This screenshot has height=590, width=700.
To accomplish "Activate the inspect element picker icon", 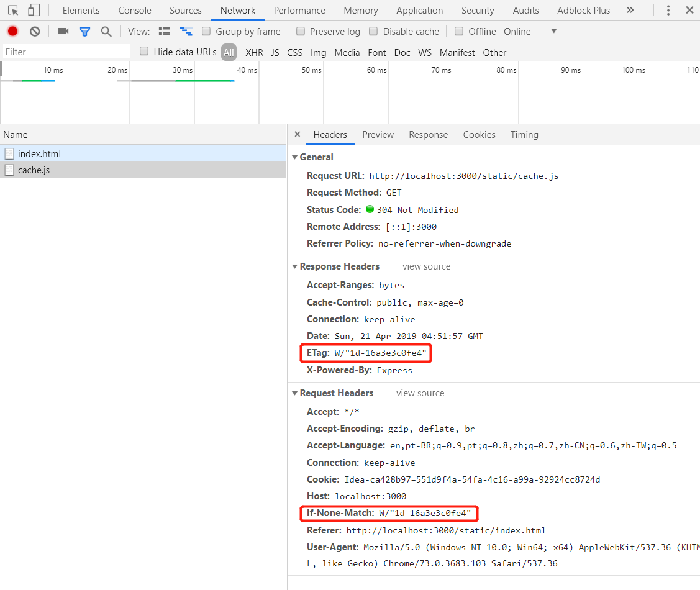I will [x=13, y=11].
